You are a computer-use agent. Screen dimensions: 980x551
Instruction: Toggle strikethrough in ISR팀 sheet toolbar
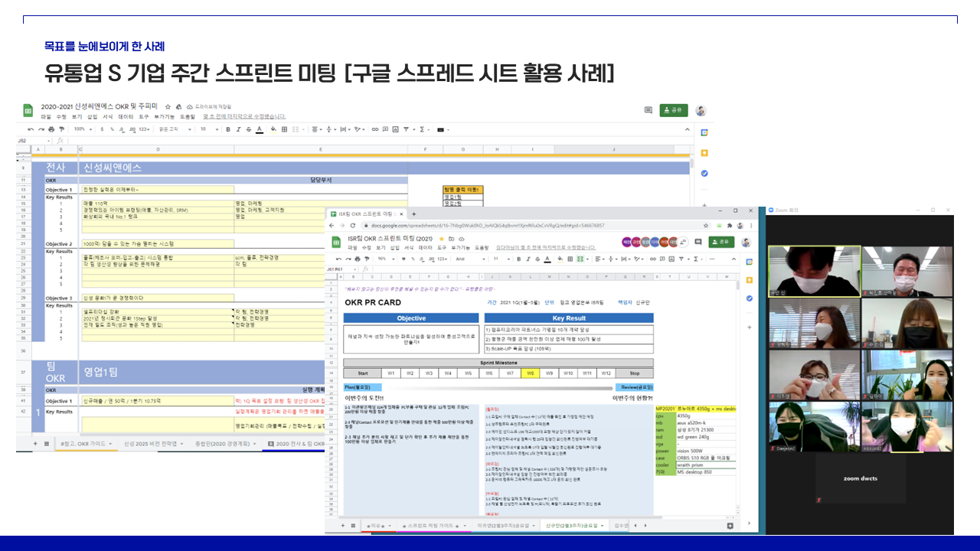pos(537,259)
